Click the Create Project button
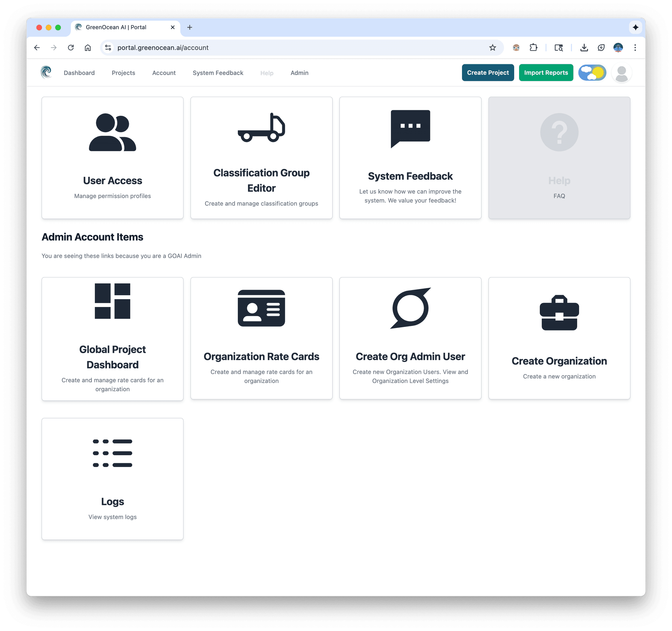The width and height of the screenshot is (672, 631). point(488,72)
